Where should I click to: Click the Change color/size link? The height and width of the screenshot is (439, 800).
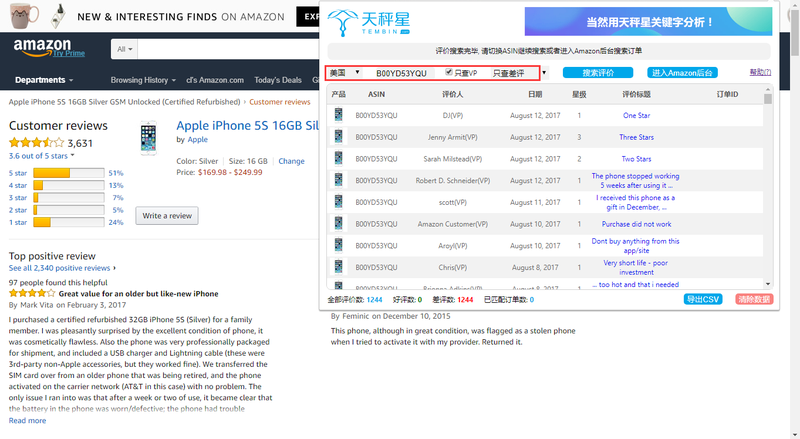click(291, 161)
